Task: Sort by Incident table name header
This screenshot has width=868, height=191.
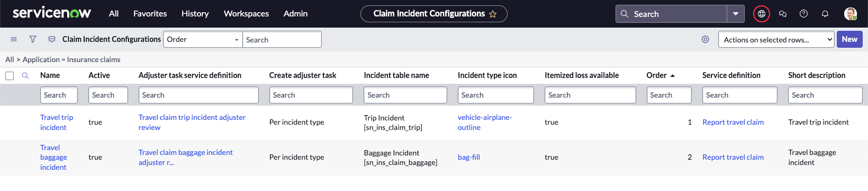Action: (396, 76)
